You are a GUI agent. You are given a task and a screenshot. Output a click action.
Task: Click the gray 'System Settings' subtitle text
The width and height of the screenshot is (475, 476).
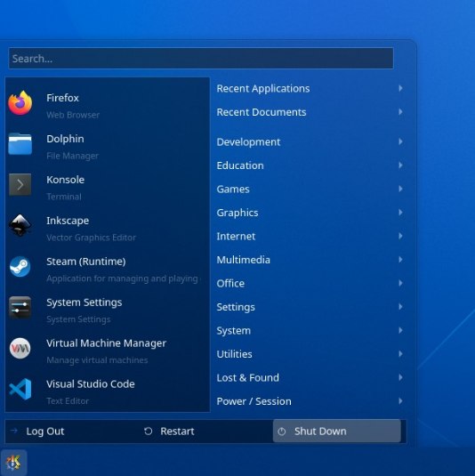[78, 319]
